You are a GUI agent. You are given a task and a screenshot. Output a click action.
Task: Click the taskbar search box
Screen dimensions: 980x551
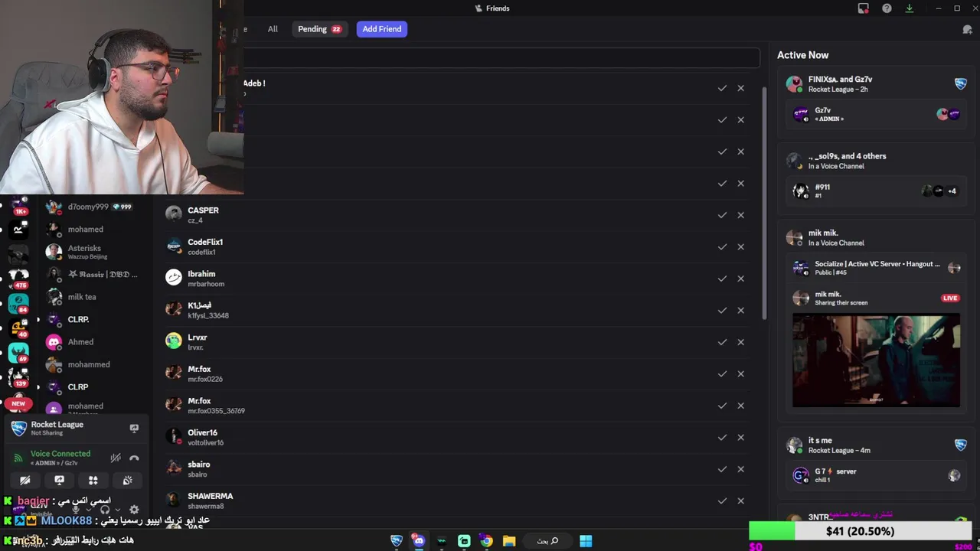click(x=547, y=541)
